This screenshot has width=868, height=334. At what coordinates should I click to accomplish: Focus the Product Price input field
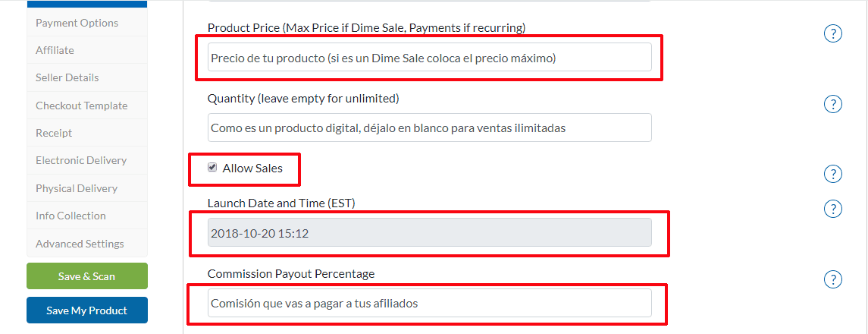pos(430,57)
